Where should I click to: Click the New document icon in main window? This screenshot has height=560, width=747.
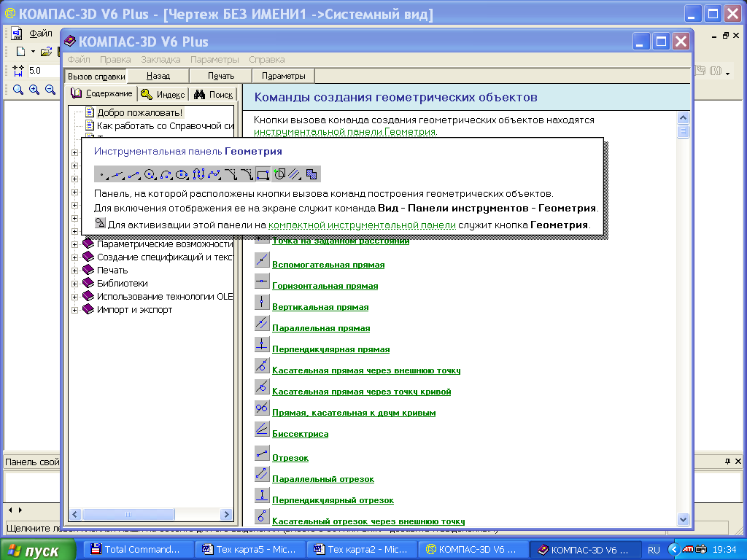[x=20, y=52]
